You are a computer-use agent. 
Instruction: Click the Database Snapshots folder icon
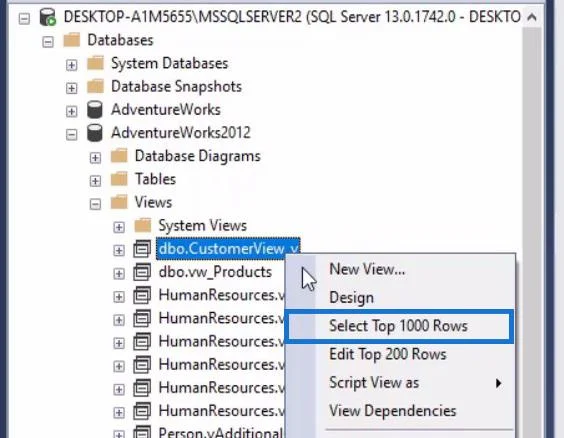[x=95, y=86]
